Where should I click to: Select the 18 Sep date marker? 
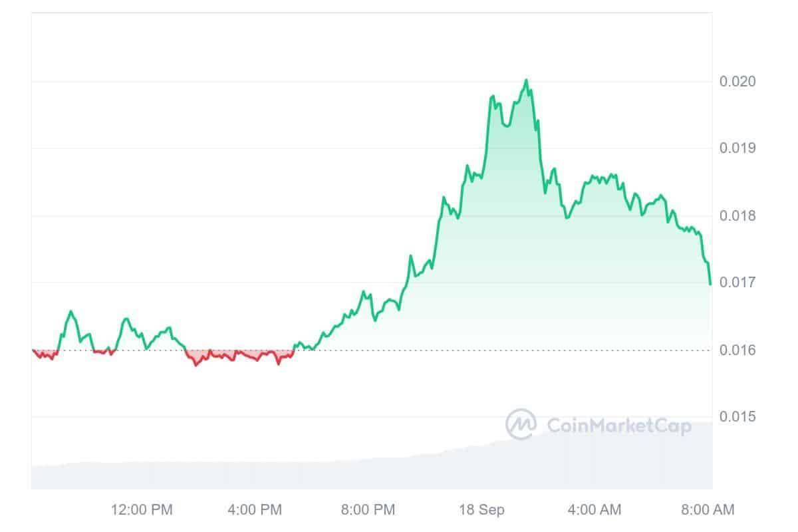click(481, 510)
